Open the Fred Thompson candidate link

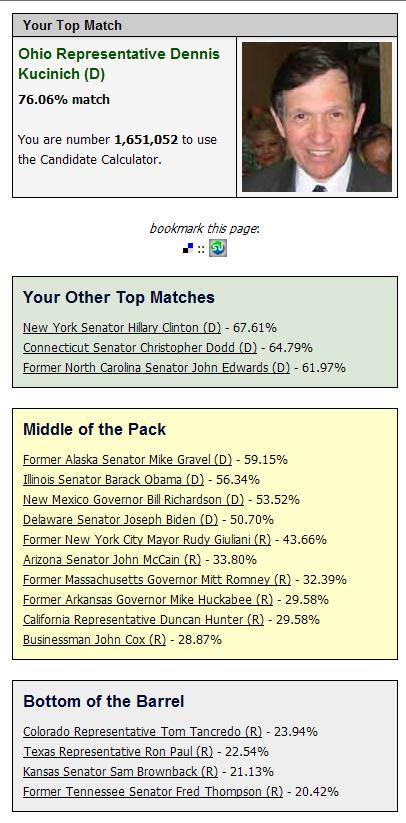(x=153, y=792)
